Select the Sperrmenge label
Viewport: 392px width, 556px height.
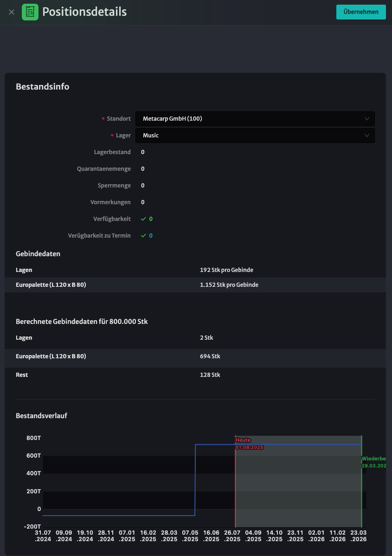(114, 186)
